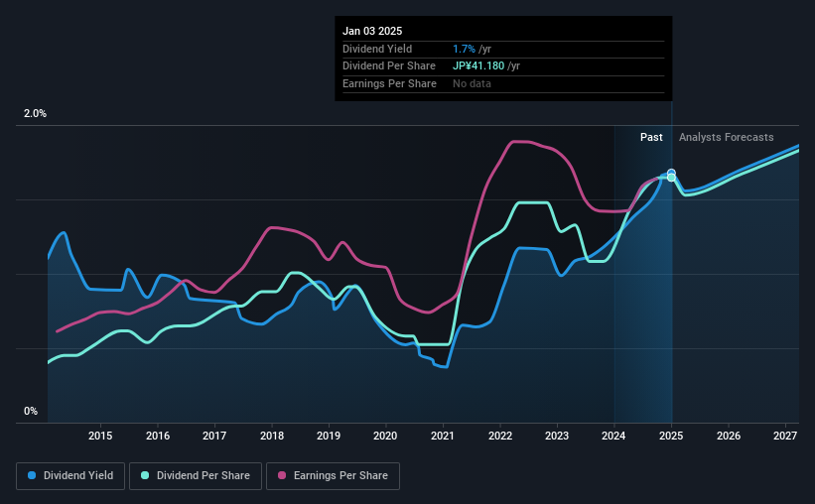
Task: Click the Analysts Forecasts label
Action: point(726,137)
